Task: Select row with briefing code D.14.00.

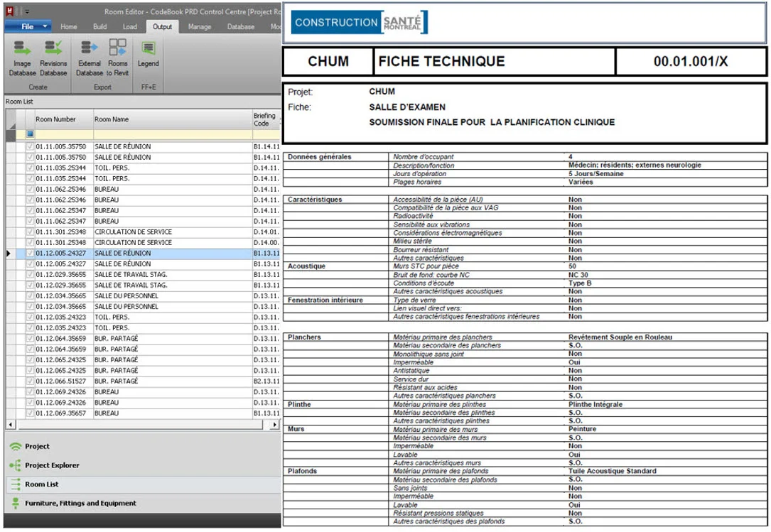Action: coord(266,243)
